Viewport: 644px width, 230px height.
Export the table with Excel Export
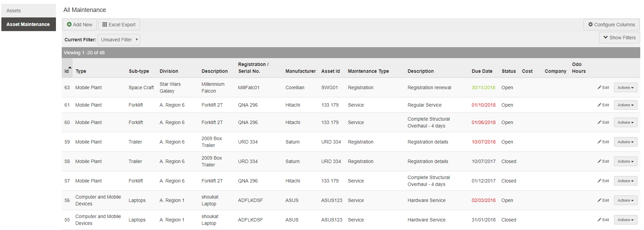tap(119, 25)
